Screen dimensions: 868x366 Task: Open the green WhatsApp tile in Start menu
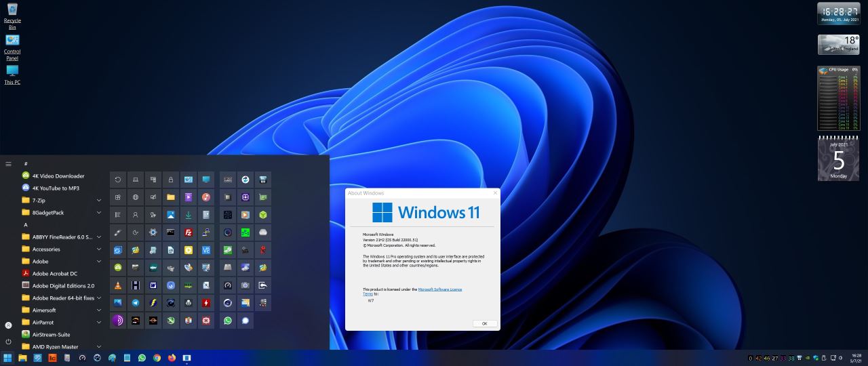(228, 321)
